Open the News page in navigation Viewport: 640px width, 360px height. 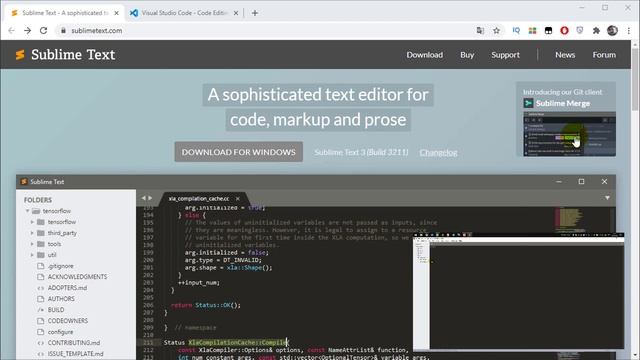(565, 55)
